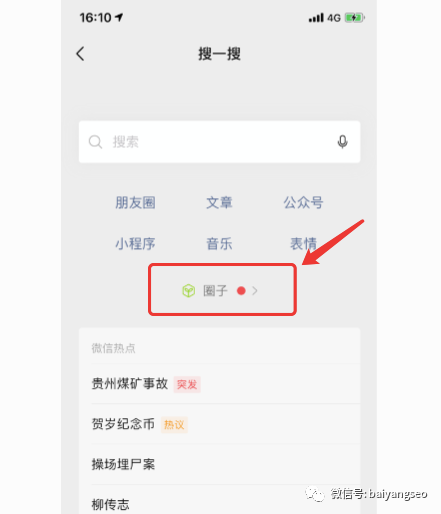Tap the red notification dot beside 圈子
Image resolution: width=441 pixels, height=514 pixels.
point(241,291)
